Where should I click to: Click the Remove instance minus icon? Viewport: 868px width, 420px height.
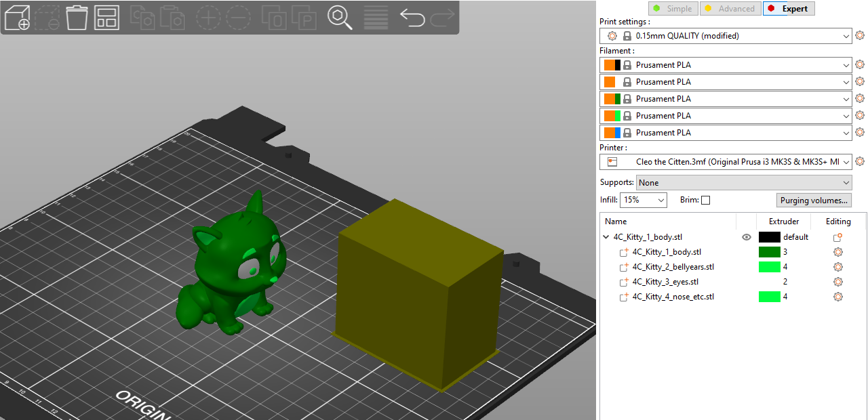coord(239,18)
